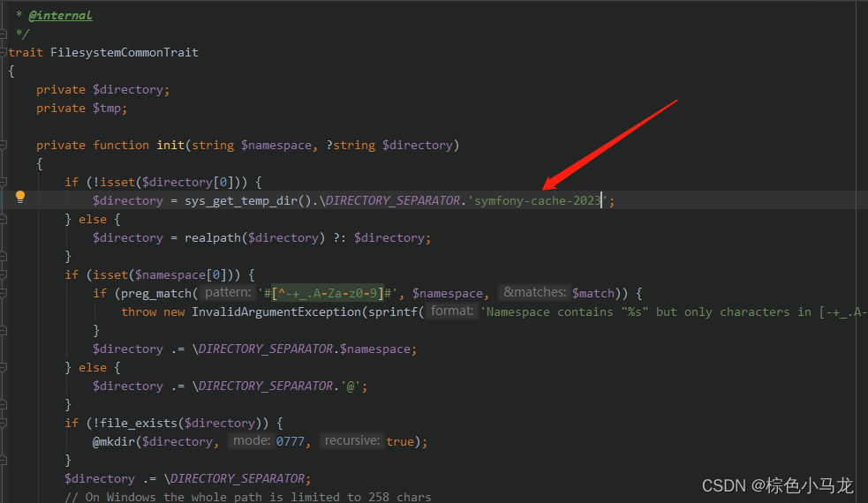Click the private $tmp; declaration
868x503 pixels.
82,108
